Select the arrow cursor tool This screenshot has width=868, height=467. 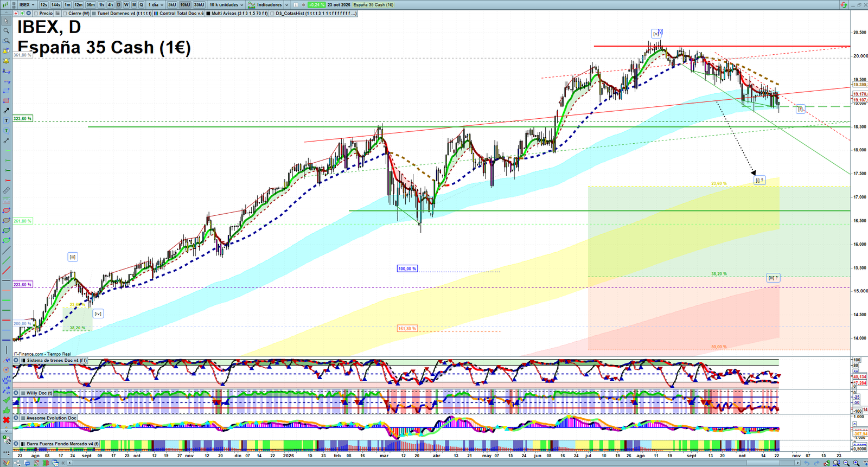pos(6,21)
